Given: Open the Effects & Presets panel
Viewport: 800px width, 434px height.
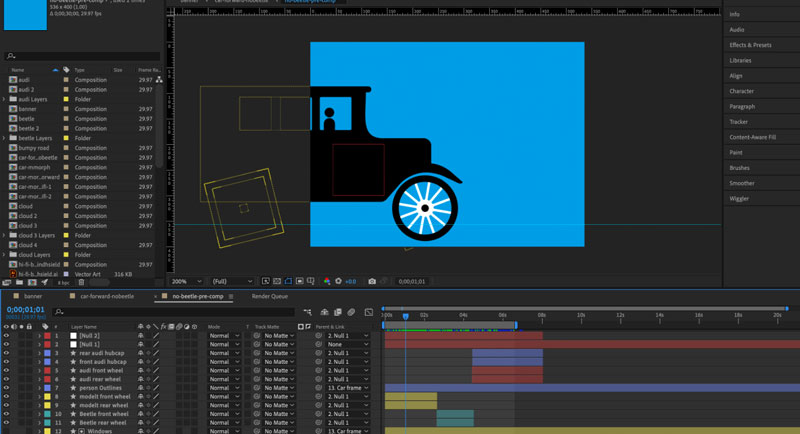Looking at the screenshot, I should [750, 45].
